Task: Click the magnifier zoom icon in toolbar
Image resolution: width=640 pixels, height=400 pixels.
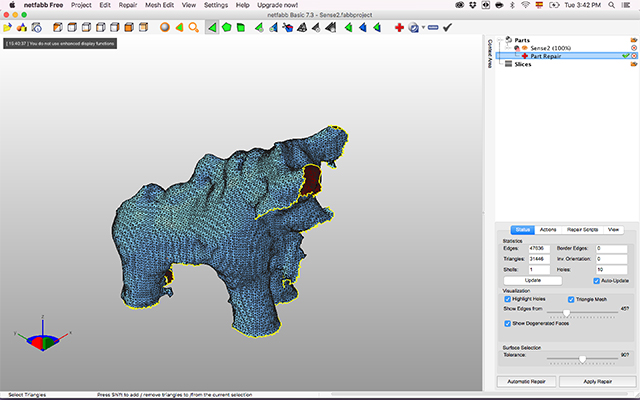Action: tap(195, 27)
